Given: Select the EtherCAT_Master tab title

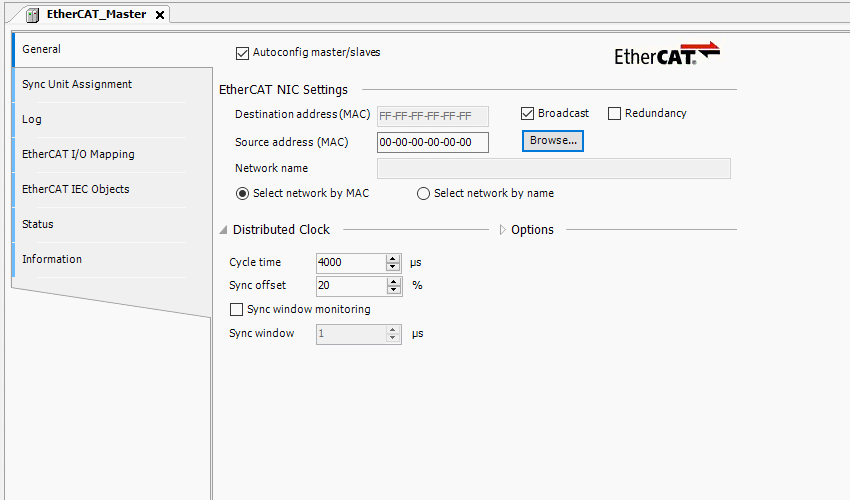Looking at the screenshot, I should pos(96,14).
